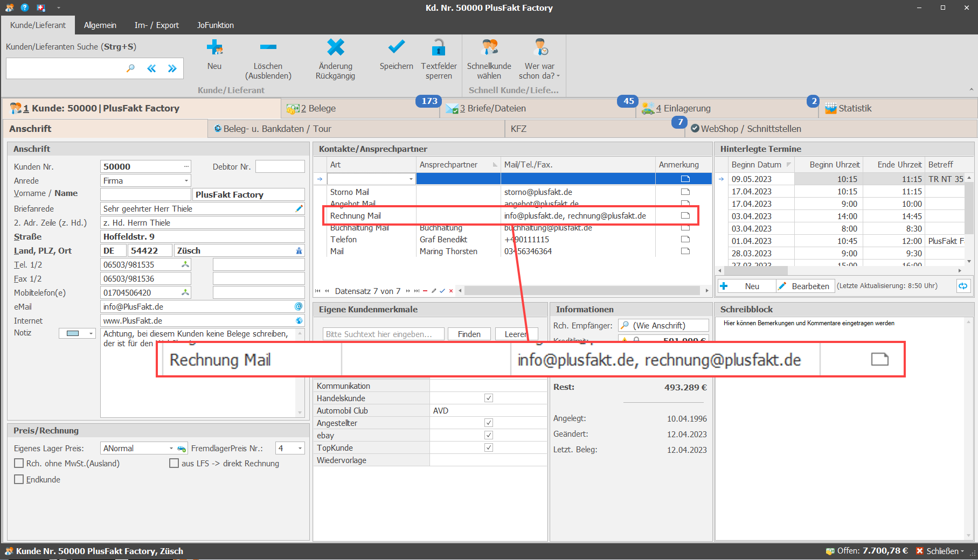This screenshot has width=978, height=560.
Task: Click Kunden Nr. ellipsis button
Action: tap(186, 166)
